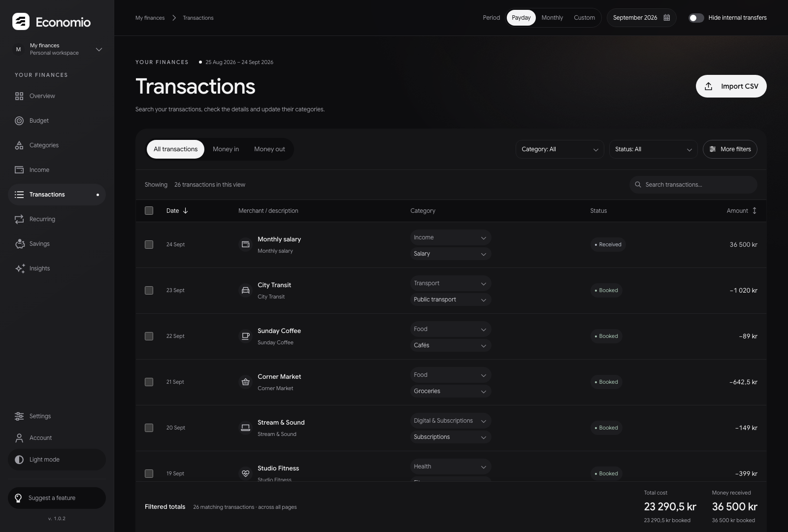Toggle Hide internal transfers switch

(696, 18)
